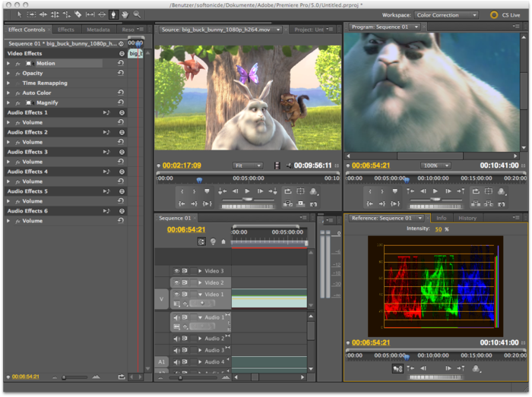Open the History tab
Screen dimensions: 532x397
[x=467, y=218]
